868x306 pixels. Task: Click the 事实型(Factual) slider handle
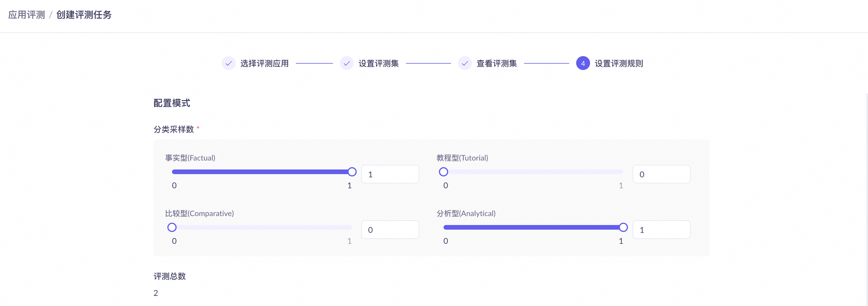tap(352, 172)
